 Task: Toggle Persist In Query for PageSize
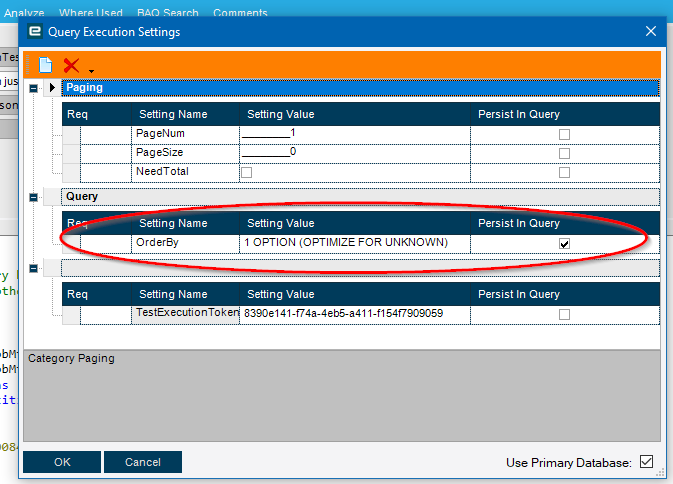click(564, 154)
